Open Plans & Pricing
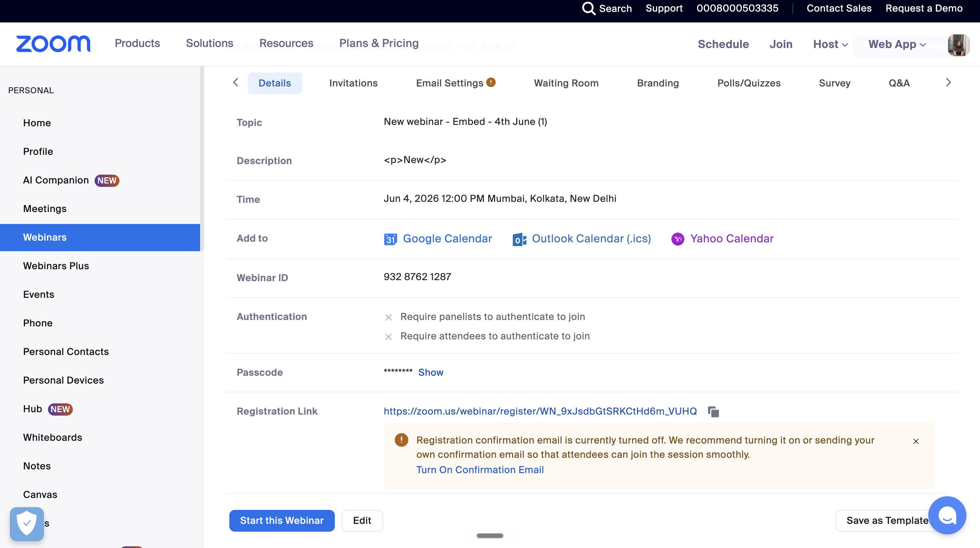 379,43
